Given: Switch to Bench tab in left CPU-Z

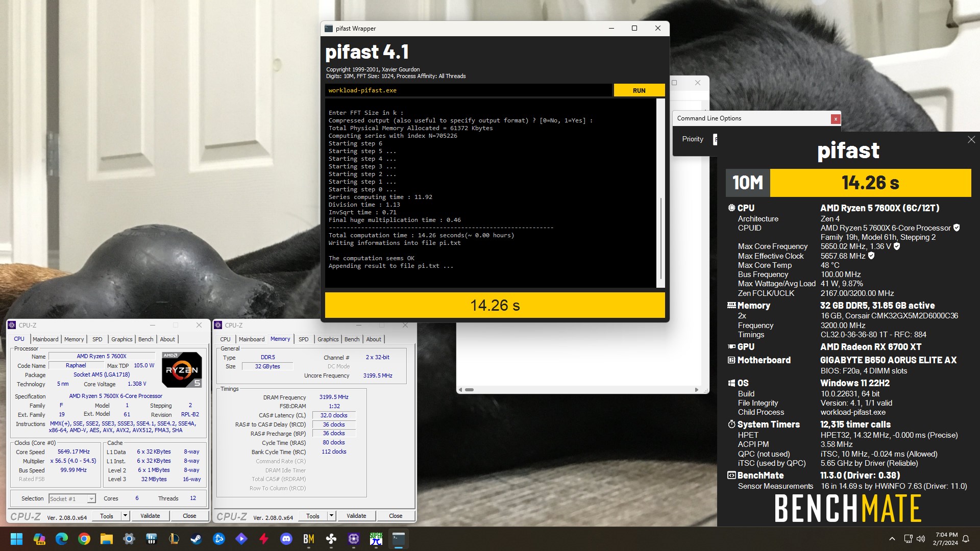Looking at the screenshot, I should click(145, 339).
